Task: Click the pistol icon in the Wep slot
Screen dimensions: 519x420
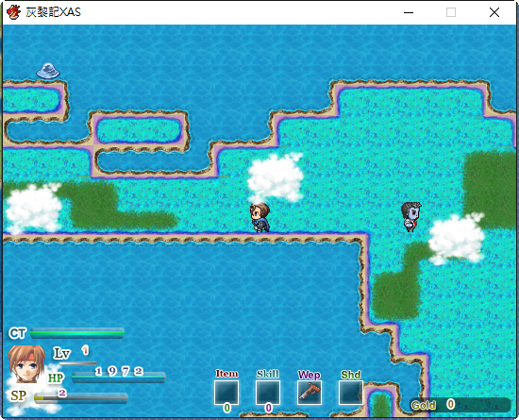Action: [310, 392]
